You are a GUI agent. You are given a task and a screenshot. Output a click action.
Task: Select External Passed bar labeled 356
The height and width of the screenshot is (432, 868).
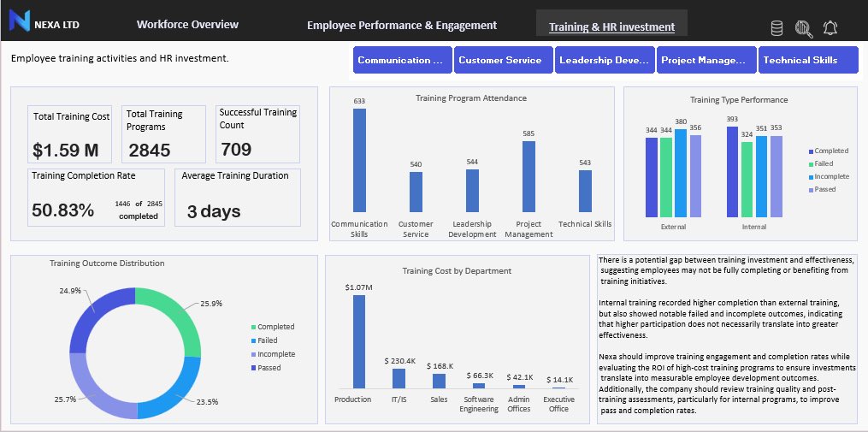[x=695, y=176]
